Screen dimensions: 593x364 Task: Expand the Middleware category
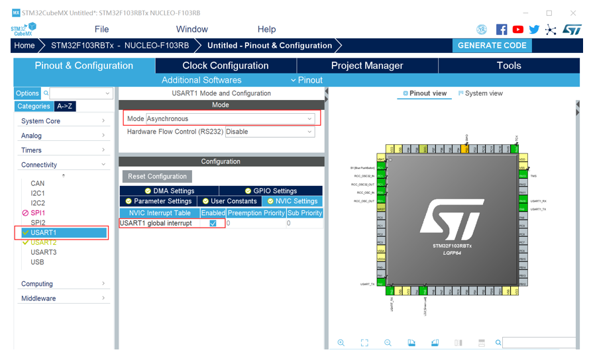click(x=63, y=298)
